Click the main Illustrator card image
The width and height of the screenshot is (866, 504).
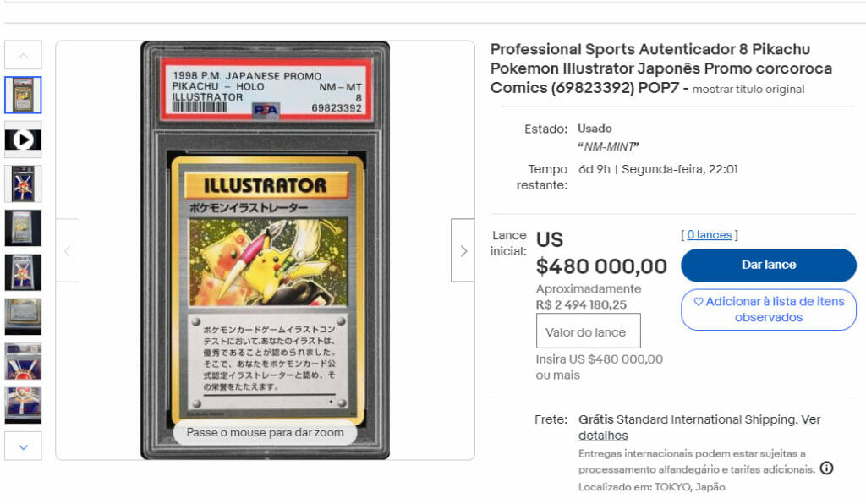[265, 250]
